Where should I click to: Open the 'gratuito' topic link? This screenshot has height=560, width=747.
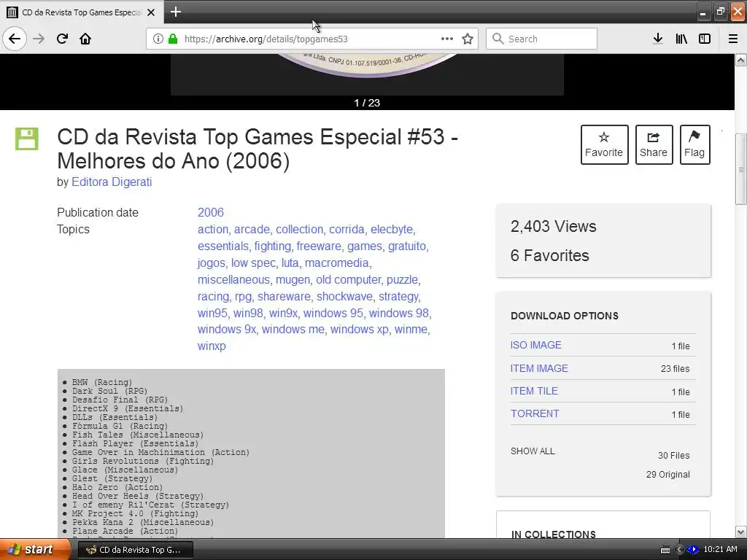(x=407, y=246)
